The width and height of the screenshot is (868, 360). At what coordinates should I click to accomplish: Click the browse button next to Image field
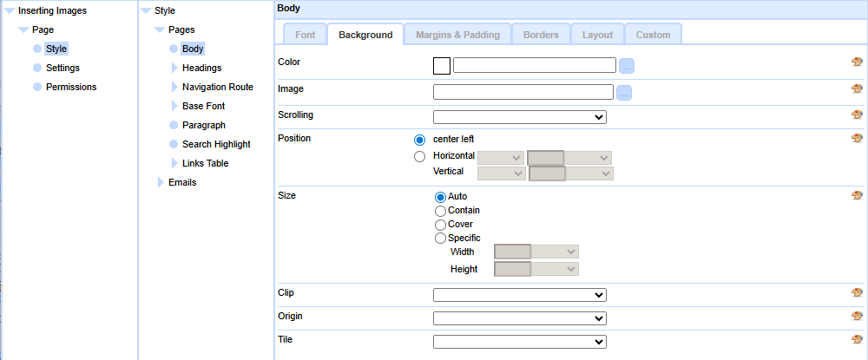[x=625, y=92]
